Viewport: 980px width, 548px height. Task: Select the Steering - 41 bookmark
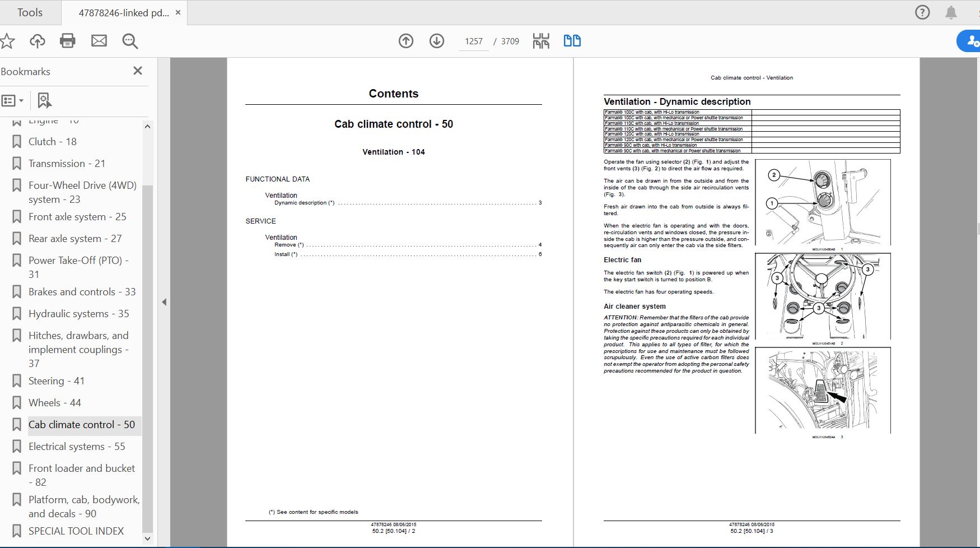57,381
